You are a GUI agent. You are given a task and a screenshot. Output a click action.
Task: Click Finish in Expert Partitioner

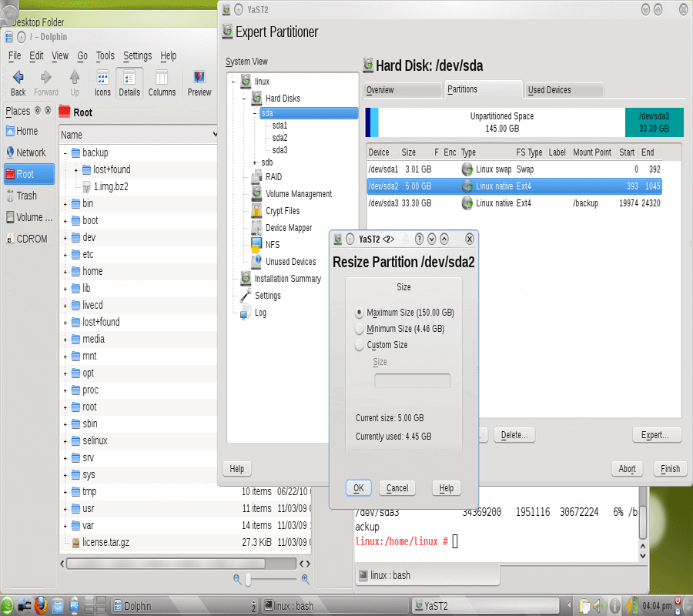point(670,468)
